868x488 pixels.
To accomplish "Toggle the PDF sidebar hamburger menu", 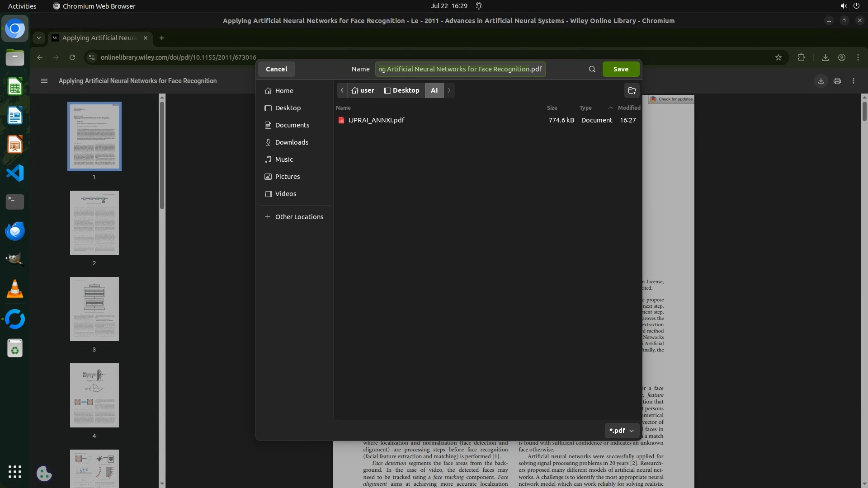I will (x=44, y=81).
